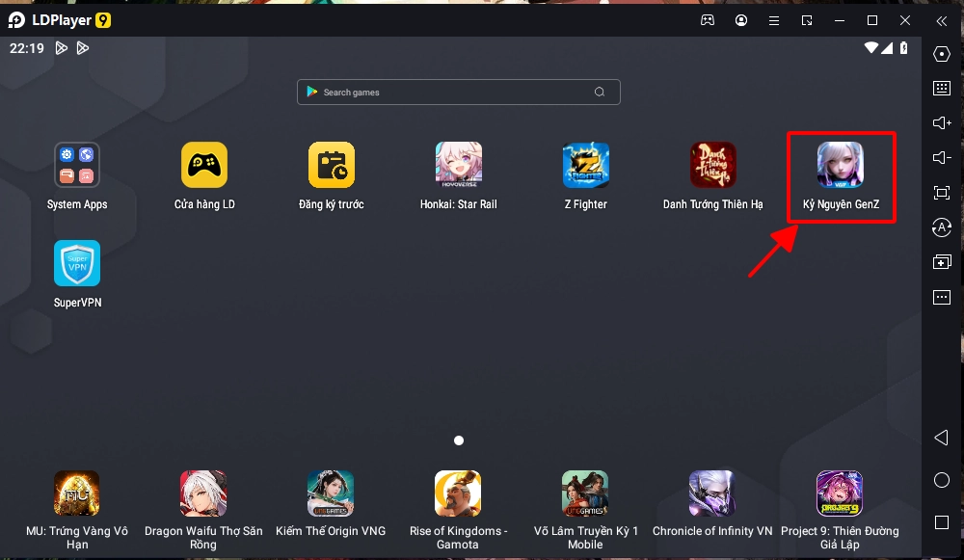
Task: Open the multi-instance plus icon in sidebar
Action: click(x=942, y=262)
